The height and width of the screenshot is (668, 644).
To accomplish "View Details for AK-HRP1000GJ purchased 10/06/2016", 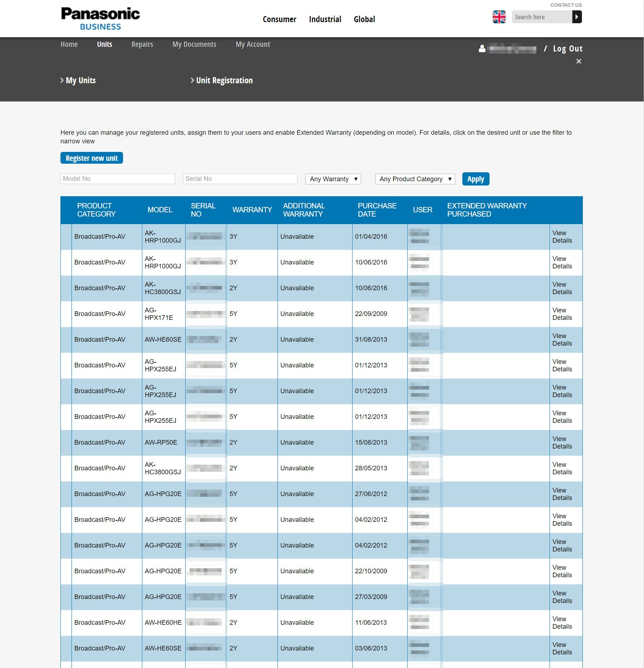I will click(x=562, y=262).
